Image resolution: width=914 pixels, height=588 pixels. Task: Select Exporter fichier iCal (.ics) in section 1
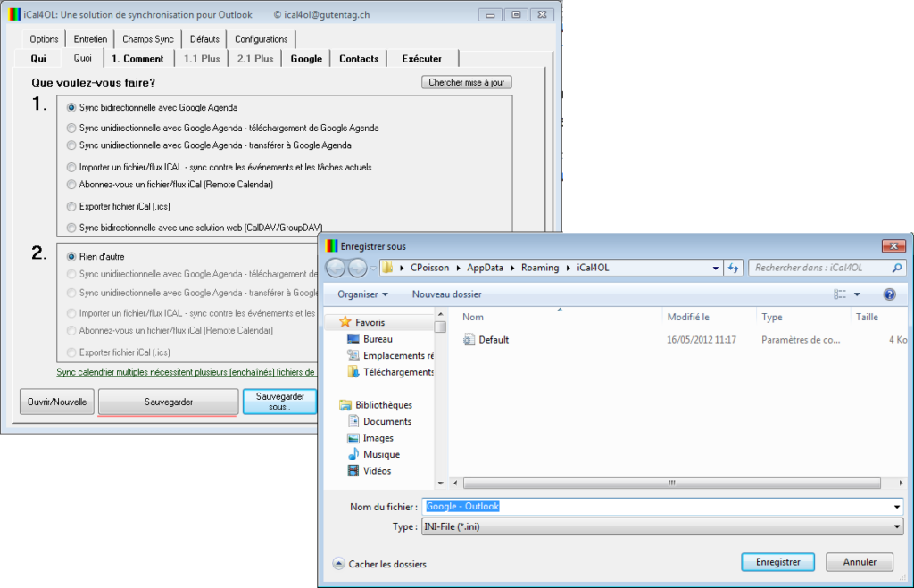(71, 206)
